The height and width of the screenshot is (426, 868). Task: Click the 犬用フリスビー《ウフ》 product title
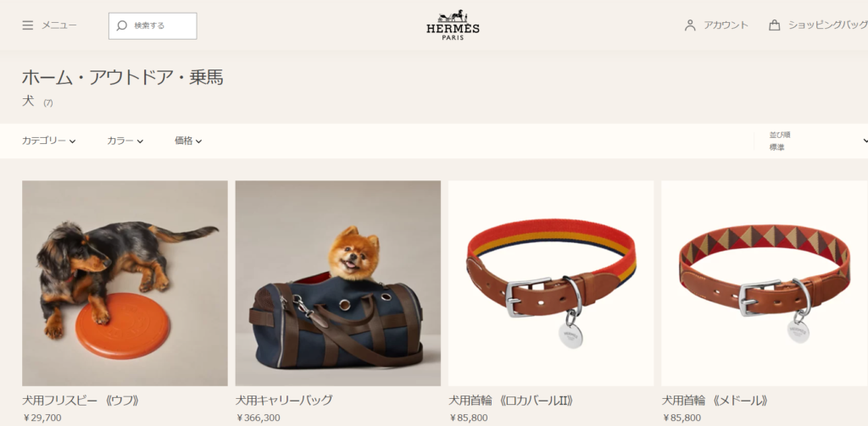coord(81,400)
